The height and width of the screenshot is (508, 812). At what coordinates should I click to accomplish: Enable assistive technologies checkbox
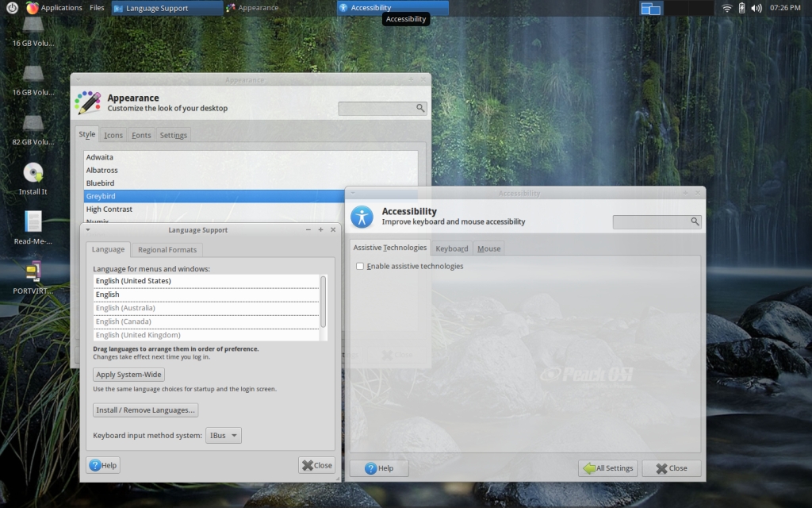click(360, 267)
